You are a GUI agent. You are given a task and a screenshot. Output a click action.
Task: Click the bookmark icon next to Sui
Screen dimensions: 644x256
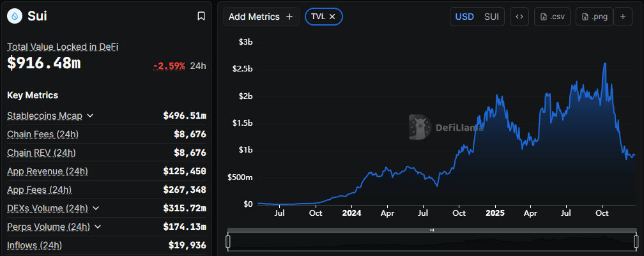[x=201, y=16]
